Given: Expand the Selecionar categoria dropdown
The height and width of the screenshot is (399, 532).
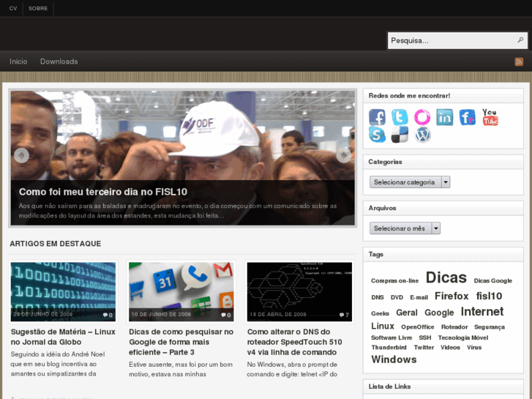Looking at the screenshot, I should (x=410, y=182).
